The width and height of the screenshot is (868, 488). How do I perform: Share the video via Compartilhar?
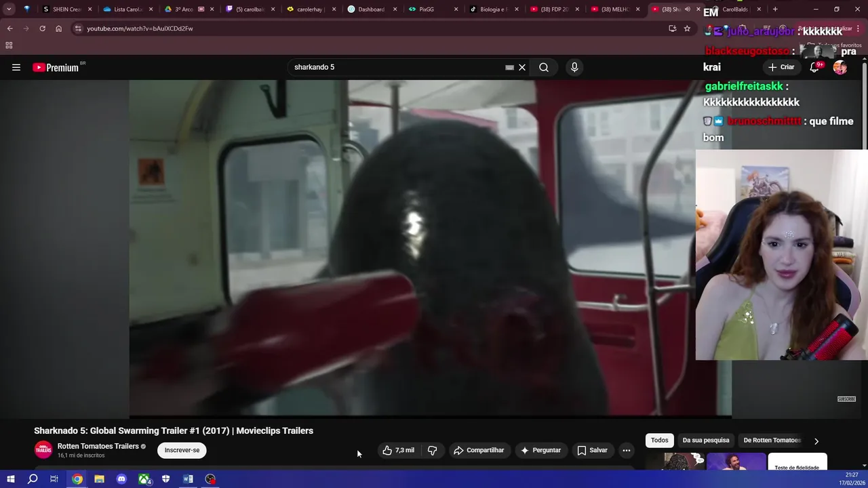pyautogui.click(x=479, y=450)
